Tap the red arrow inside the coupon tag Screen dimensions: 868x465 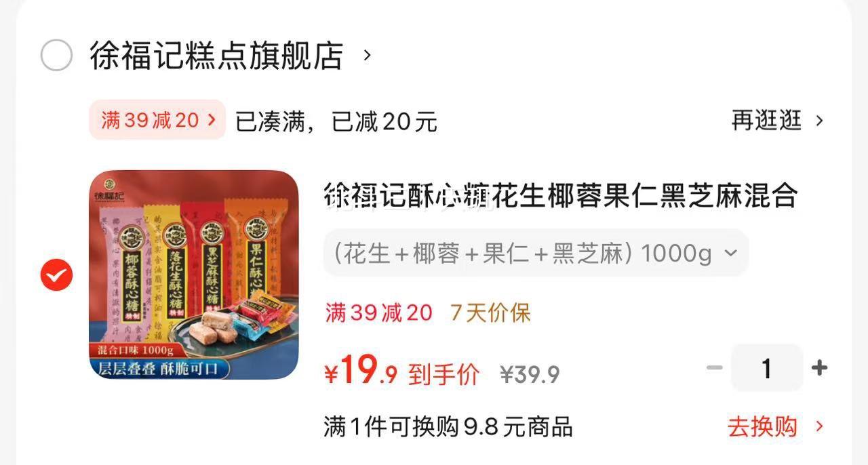tap(212, 120)
